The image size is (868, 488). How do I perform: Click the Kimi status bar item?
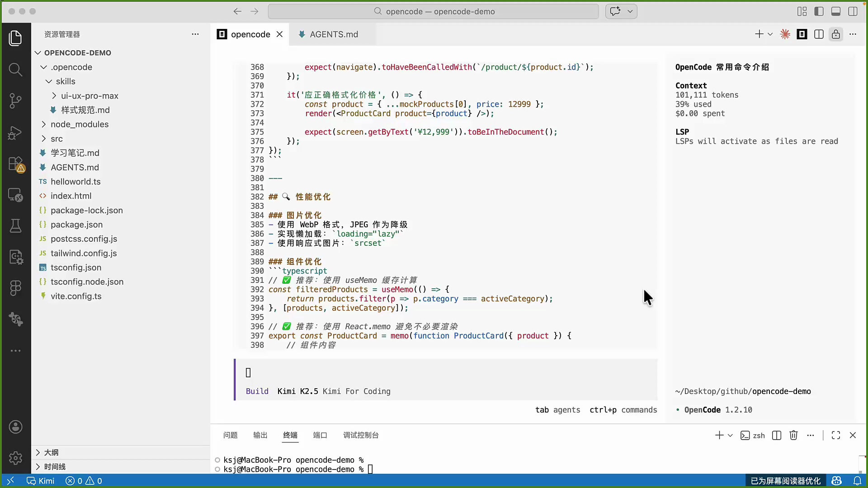coord(41,481)
